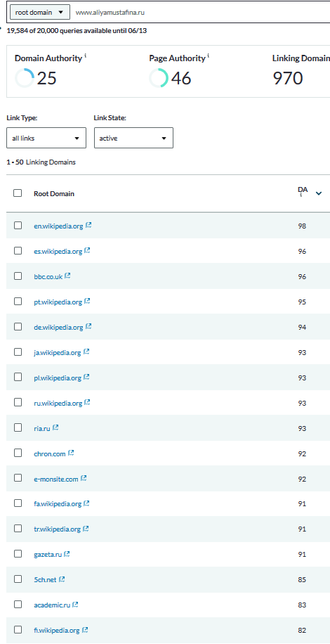
Task: Check the box for academic.ru row
Action: point(18,604)
